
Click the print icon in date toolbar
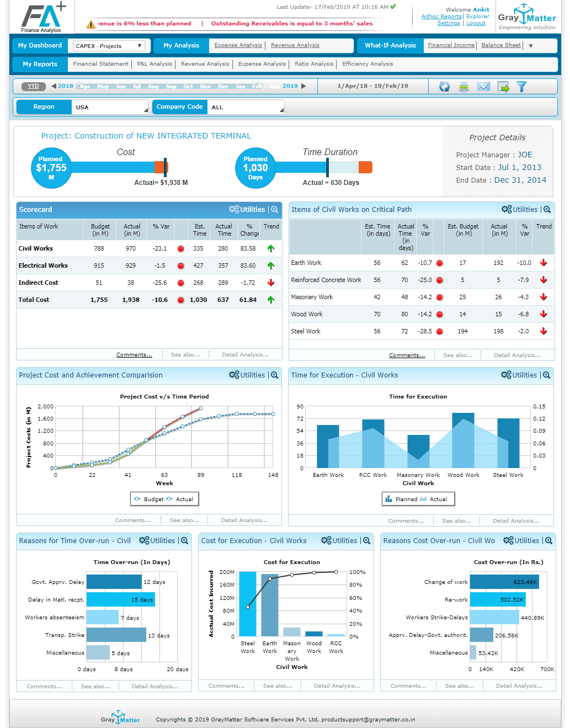click(464, 87)
